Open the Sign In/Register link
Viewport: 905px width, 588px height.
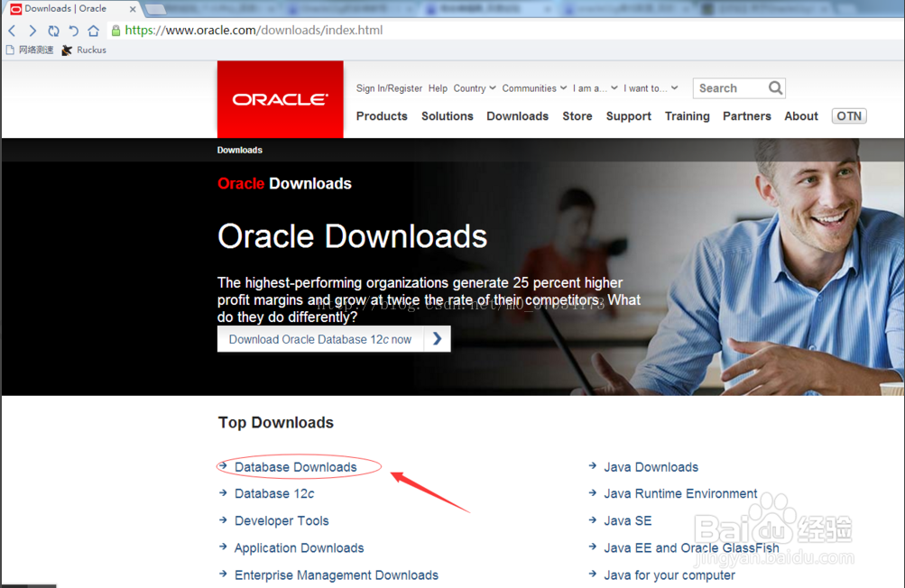(x=389, y=88)
